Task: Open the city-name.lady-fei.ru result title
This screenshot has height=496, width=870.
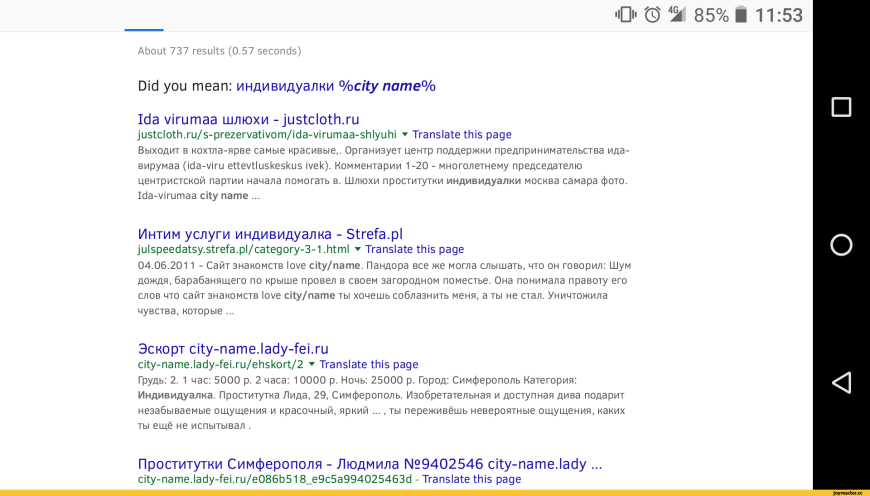Action: [x=232, y=349]
